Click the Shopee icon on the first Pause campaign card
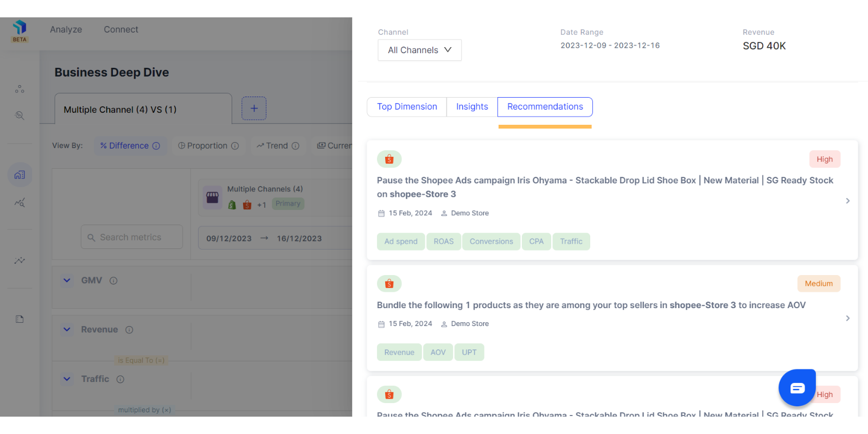 click(389, 159)
